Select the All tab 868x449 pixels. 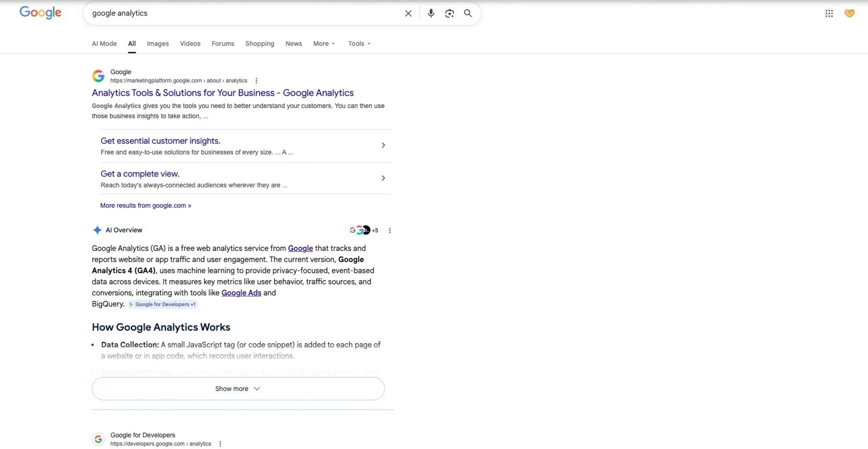pos(132,44)
